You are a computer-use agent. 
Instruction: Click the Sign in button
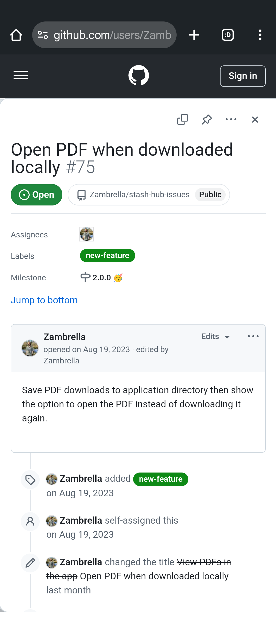click(243, 76)
